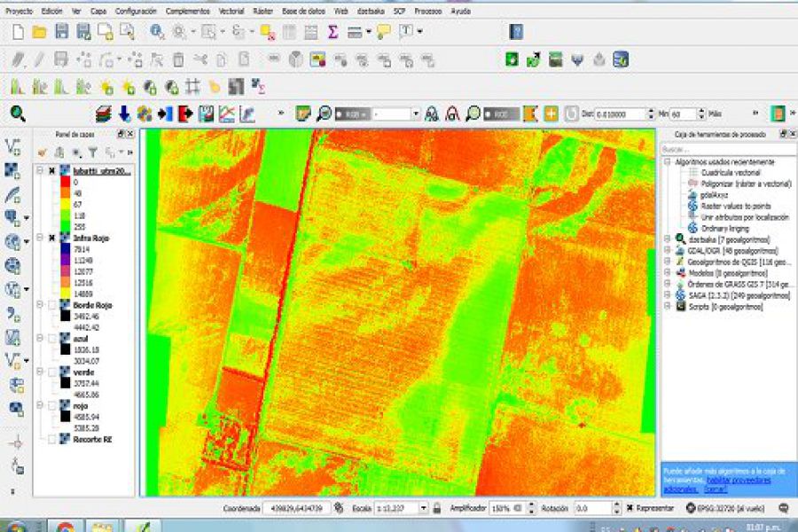Collapse the azul layer legend
798x532 pixels.
pos(40,339)
